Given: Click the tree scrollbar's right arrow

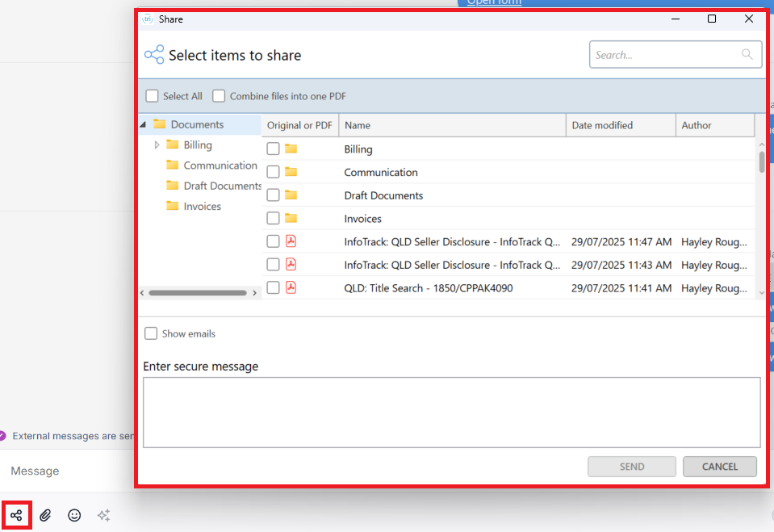Looking at the screenshot, I should [255, 293].
